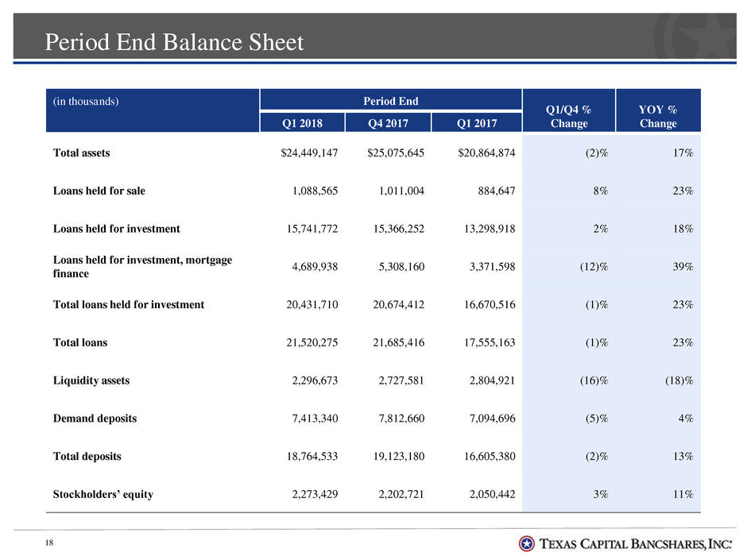The image size is (747, 560).
Task: Click the value 2,804,921
Action: (x=493, y=380)
